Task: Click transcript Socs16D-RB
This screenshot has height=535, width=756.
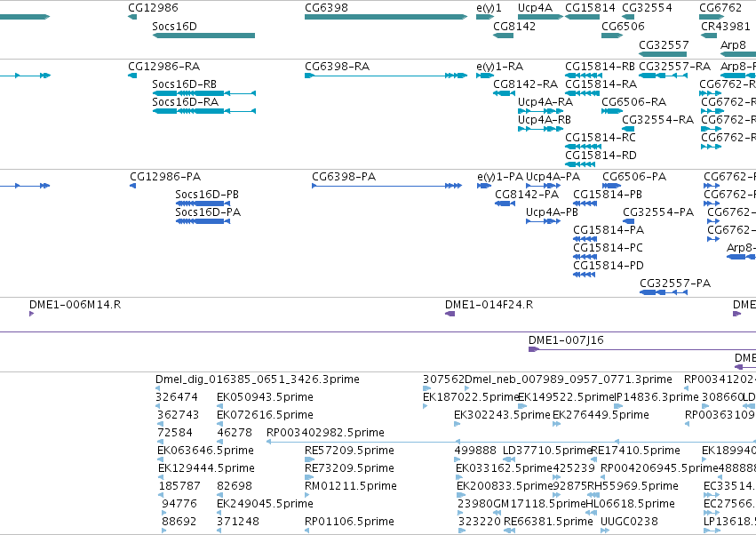Action: [x=204, y=93]
